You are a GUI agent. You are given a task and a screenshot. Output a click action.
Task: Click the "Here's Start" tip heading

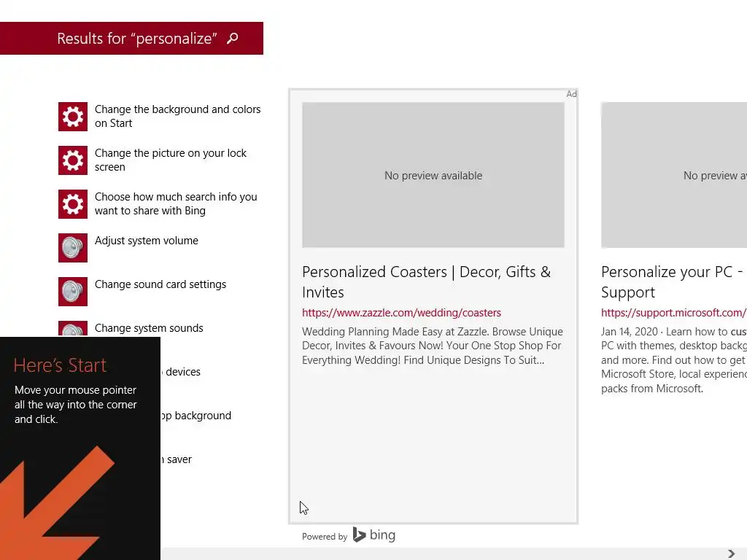point(60,365)
